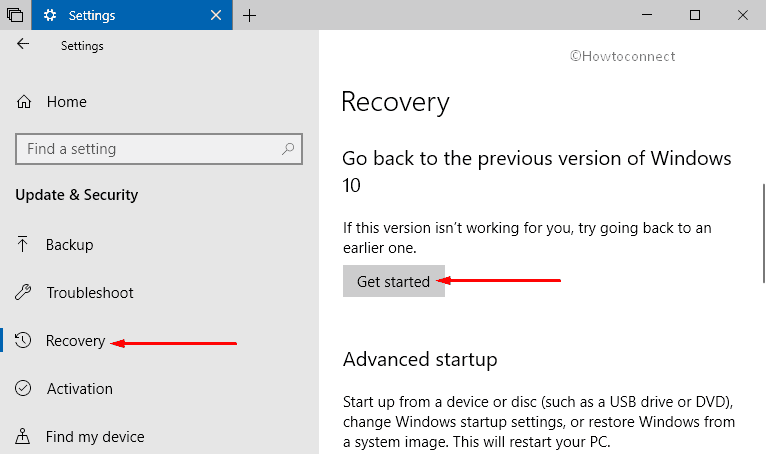This screenshot has width=766, height=454.
Task: Add a new tab with the plus button
Action: [249, 16]
